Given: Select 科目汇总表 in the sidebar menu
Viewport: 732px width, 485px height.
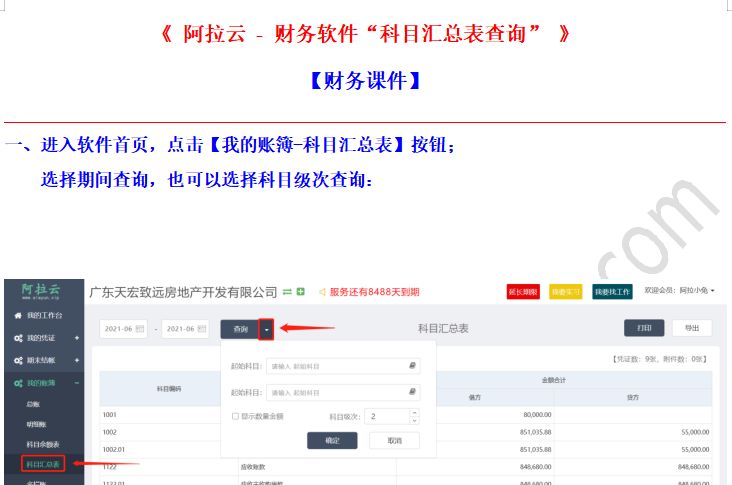Looking at the screenshot, I should tap(42, 464).
